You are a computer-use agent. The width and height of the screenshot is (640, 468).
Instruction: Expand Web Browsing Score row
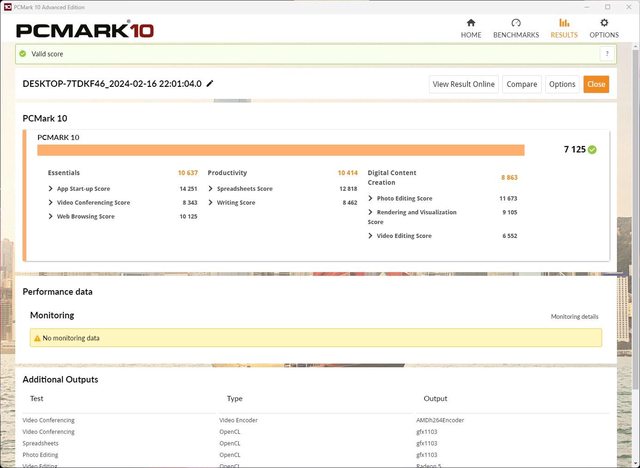point(52,216)
